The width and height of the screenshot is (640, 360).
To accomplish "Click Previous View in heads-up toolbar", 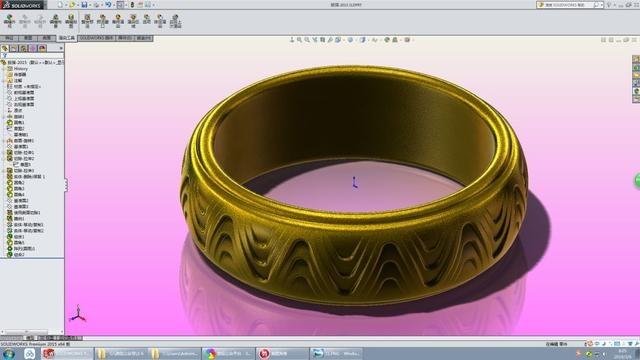I will 315,40.
